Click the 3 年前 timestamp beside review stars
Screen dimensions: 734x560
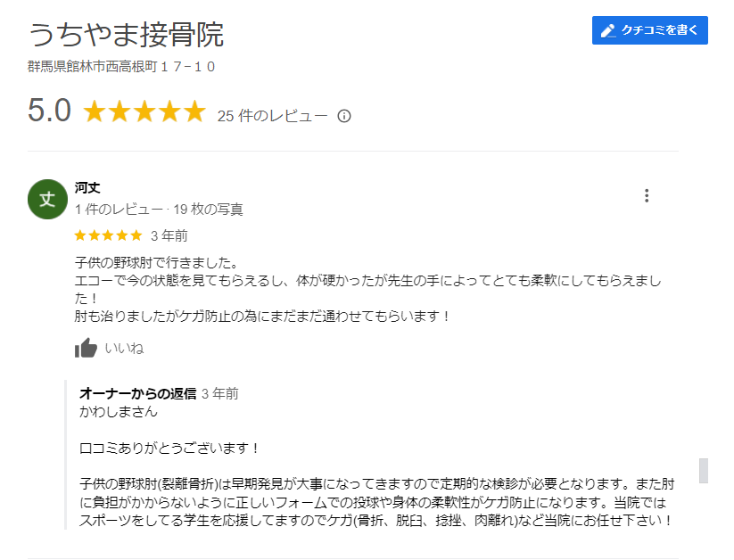(169, 236)
